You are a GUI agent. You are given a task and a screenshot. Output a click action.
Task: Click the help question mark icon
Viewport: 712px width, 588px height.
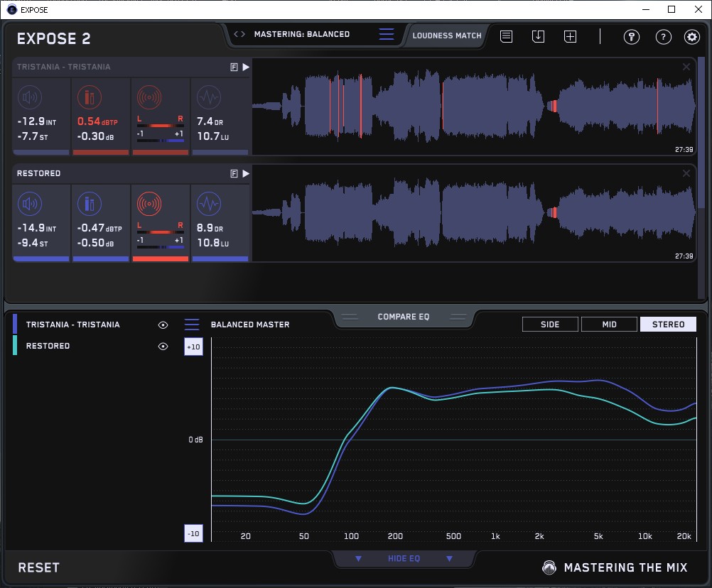click(663, 37)
